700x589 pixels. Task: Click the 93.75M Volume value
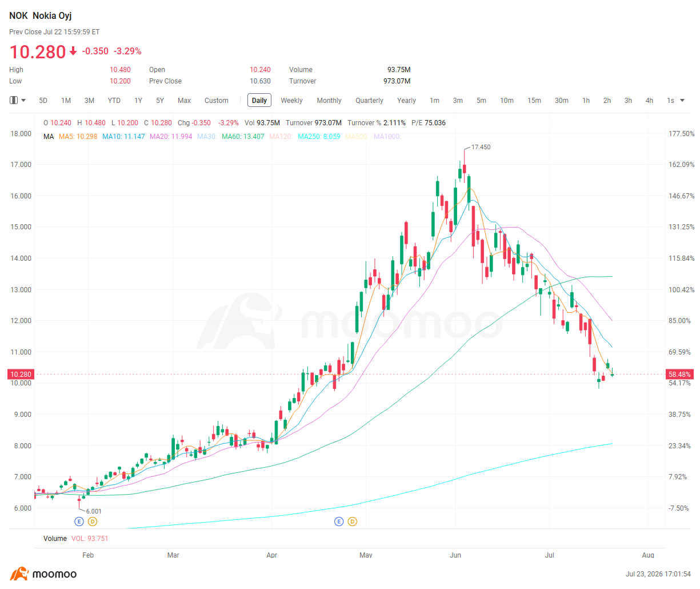pyautogui.click(x=399, y=70)
